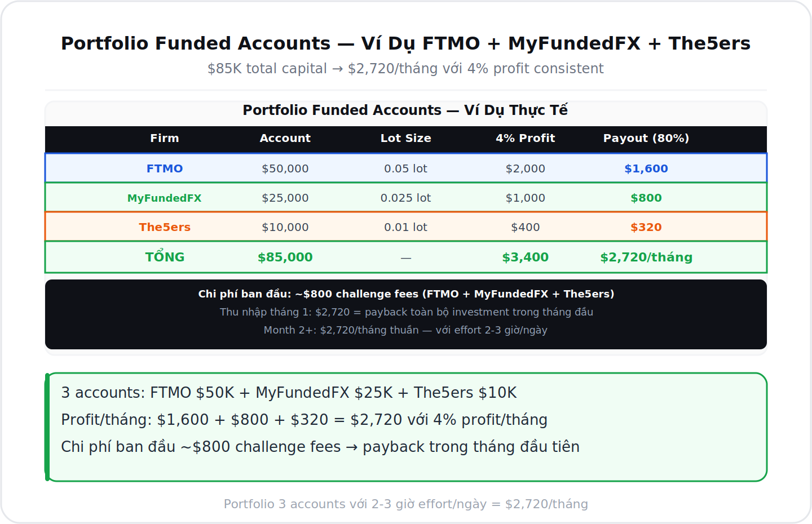Select the '$85,000' total account cell

[285, 257]
